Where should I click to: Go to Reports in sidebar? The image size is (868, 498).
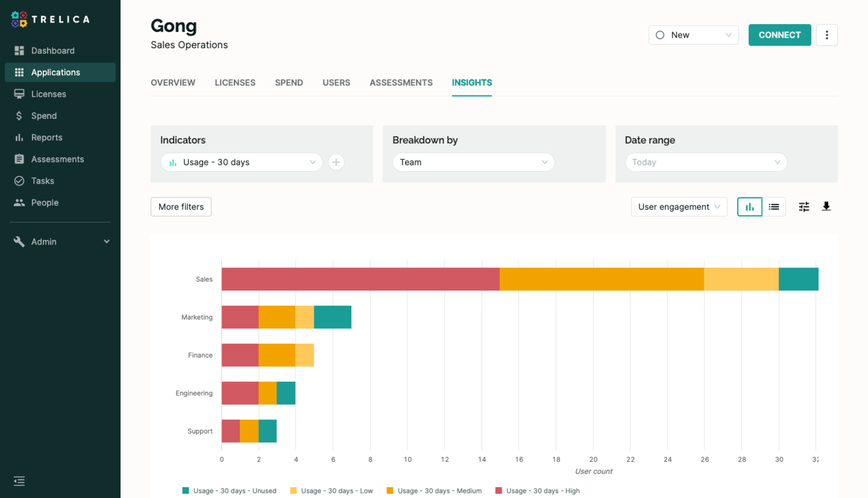[46, 137]
